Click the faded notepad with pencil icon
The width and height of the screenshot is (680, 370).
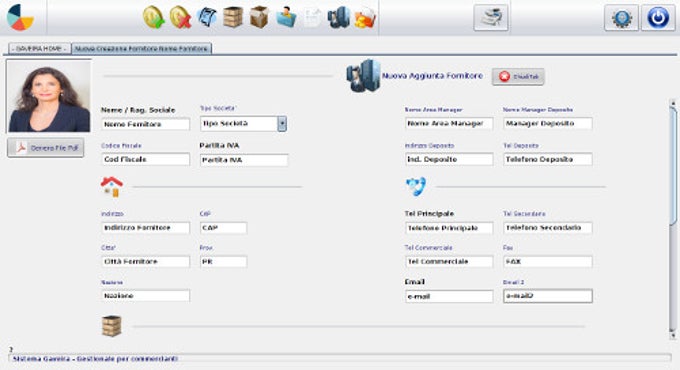312,18
